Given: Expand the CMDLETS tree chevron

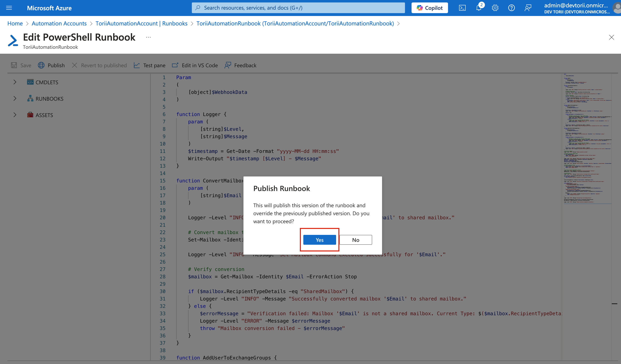Looking at the screenshot, I should [15, 82].
